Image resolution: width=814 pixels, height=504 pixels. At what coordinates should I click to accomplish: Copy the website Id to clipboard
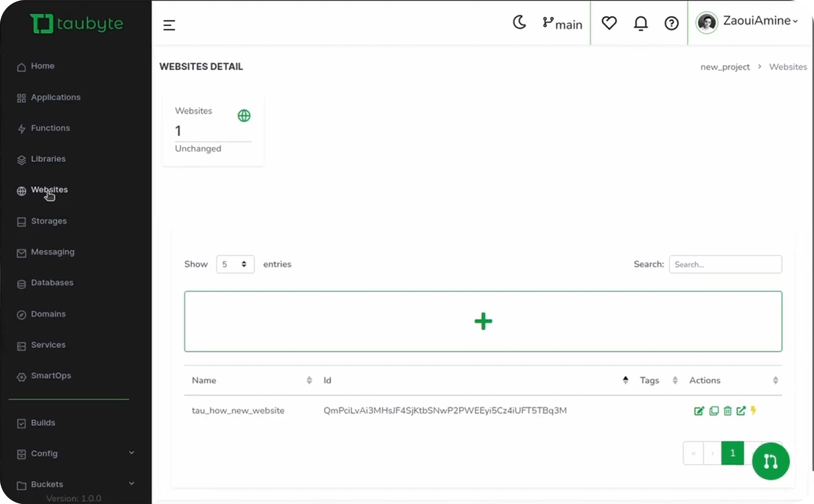pos(714,411)
